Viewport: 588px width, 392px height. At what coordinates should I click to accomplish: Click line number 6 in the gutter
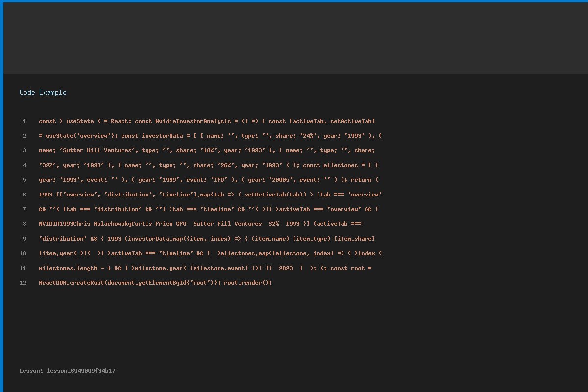24,195
